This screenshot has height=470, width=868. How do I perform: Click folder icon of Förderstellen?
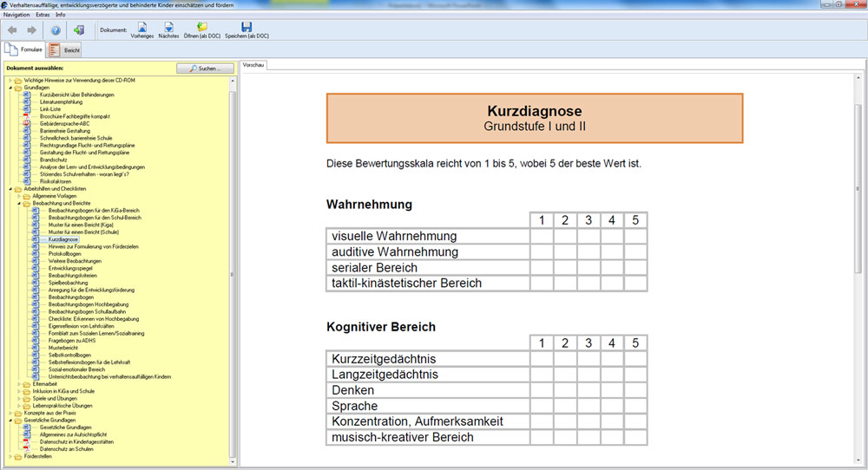18,456
